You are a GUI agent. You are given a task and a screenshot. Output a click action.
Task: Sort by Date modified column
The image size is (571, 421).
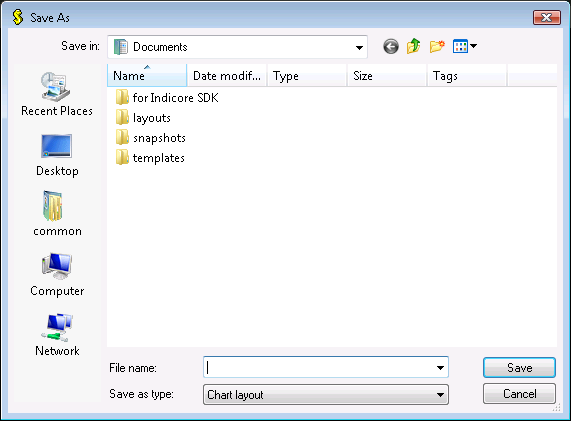point(227,76)
